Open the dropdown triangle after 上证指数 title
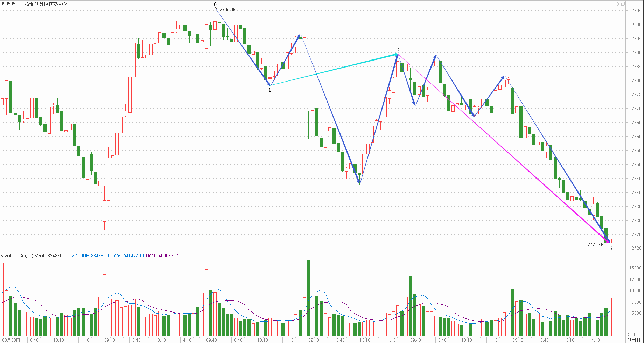644x343 pixels. click(x=66, y=4)
